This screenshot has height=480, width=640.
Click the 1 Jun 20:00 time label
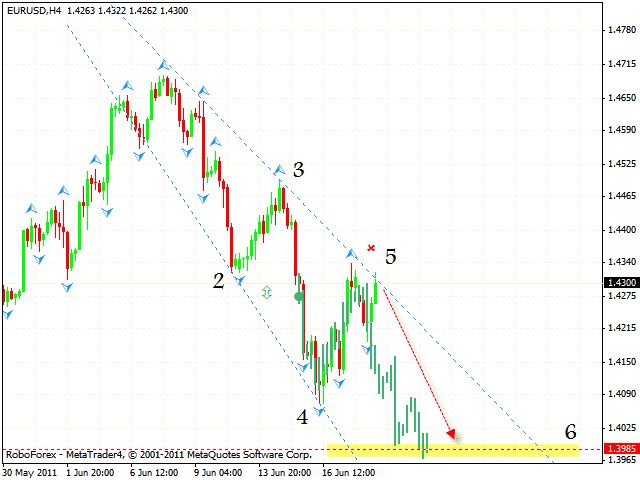coord(90,473)
